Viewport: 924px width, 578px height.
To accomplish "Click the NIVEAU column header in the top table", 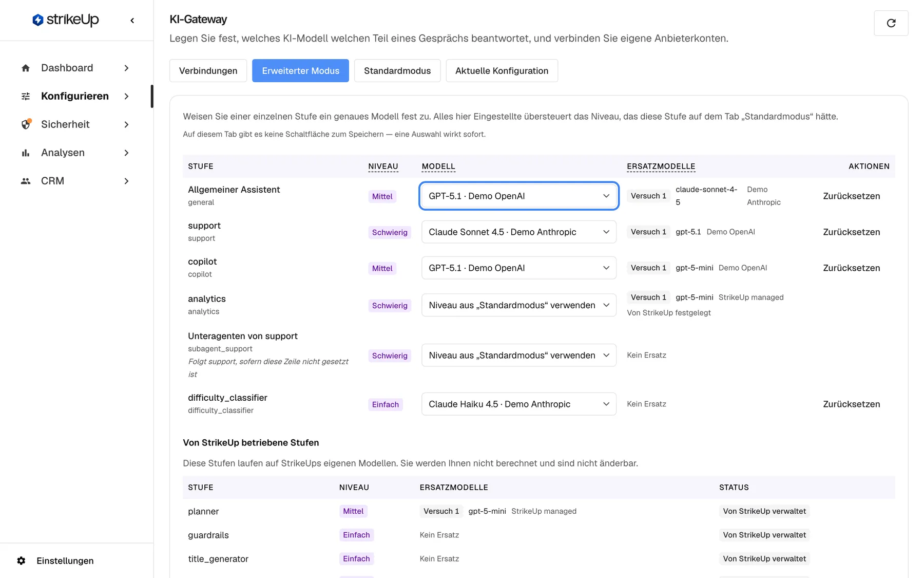I will pos(383,166).
